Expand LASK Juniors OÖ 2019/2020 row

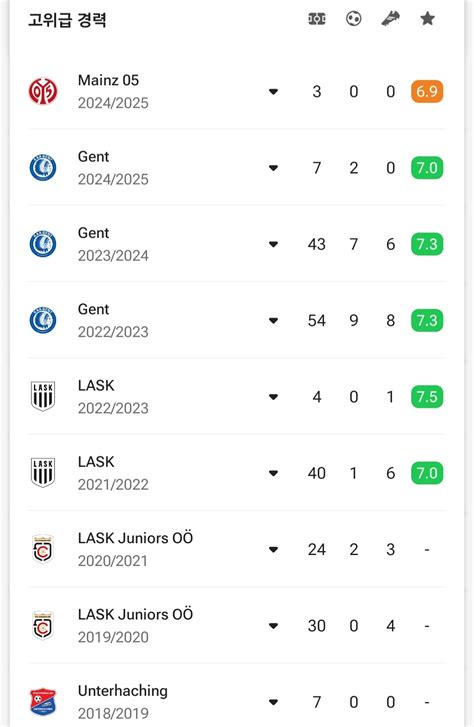point(274,625)
